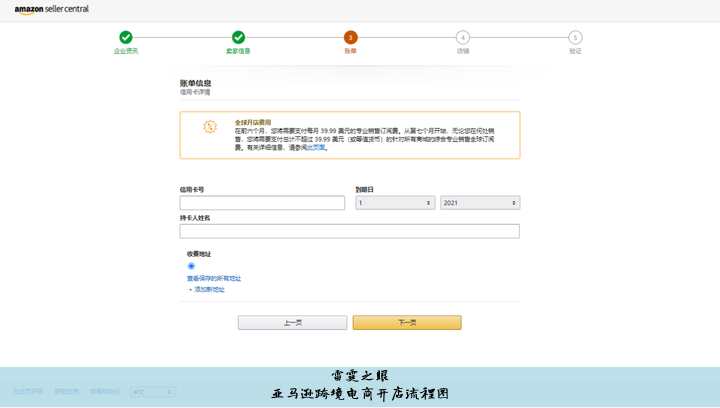The height and width of the screenshot is (408, 720).
Task: Select the billing address radio button
Action: [x=191, y=266]
